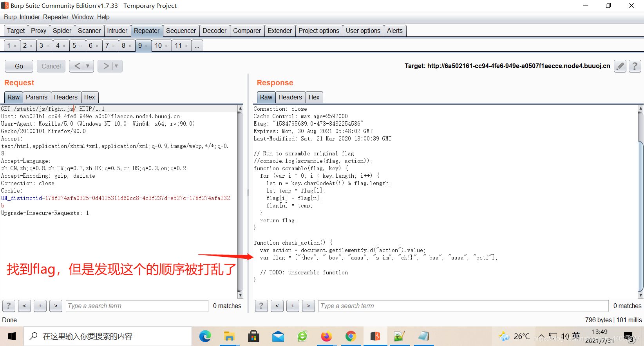Select the Response Raw tab
The height and width of the screenshot is (346, 644).
coord(266,97)
